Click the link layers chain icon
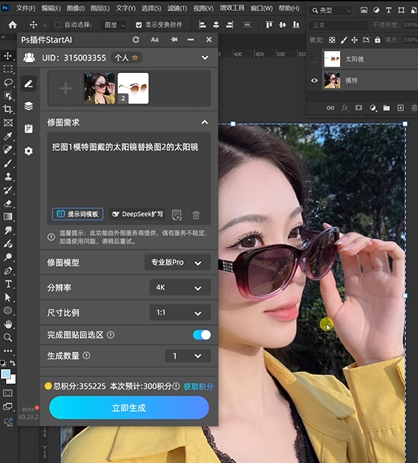This screenshot has height=463, width=418. tap(330, 108)
